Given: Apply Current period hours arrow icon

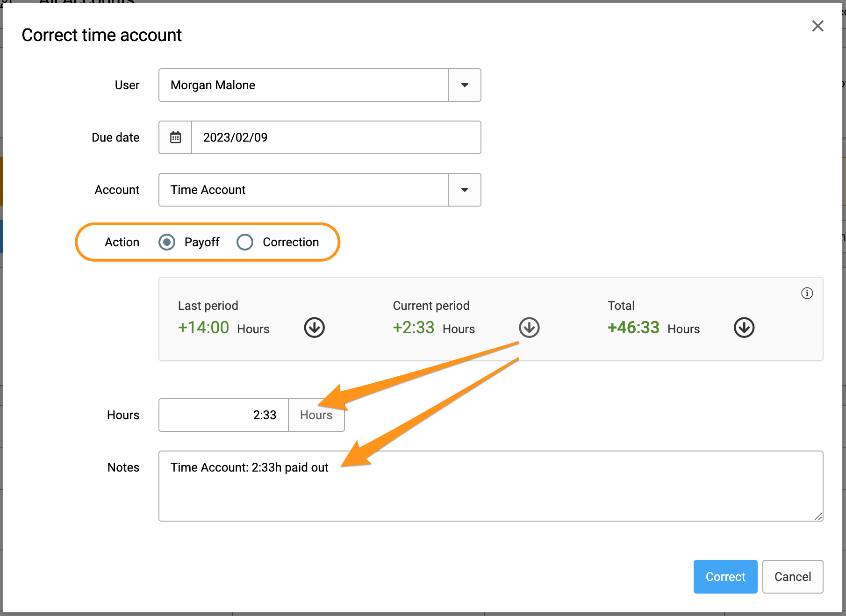Looking at the screenshot, I should point(529,328).
